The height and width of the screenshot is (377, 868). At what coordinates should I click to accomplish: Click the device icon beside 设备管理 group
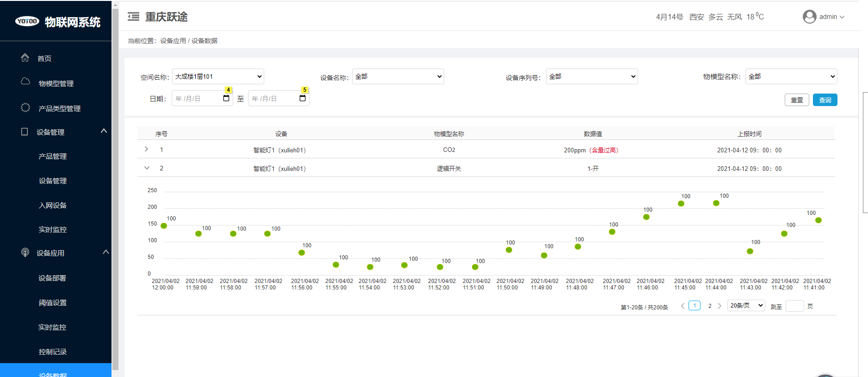pyautogui.click(x=25, y=132)
